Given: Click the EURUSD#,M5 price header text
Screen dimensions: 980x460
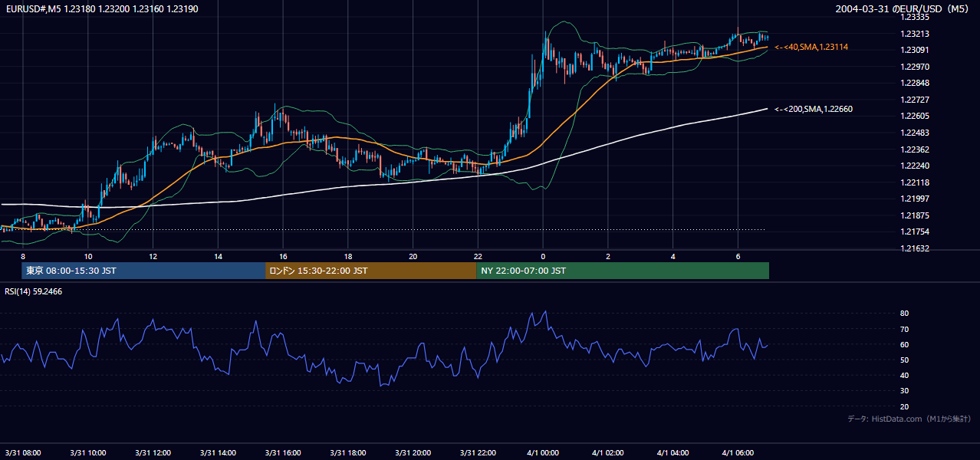Looking at the screenshot, I should (x=100, y=8).
